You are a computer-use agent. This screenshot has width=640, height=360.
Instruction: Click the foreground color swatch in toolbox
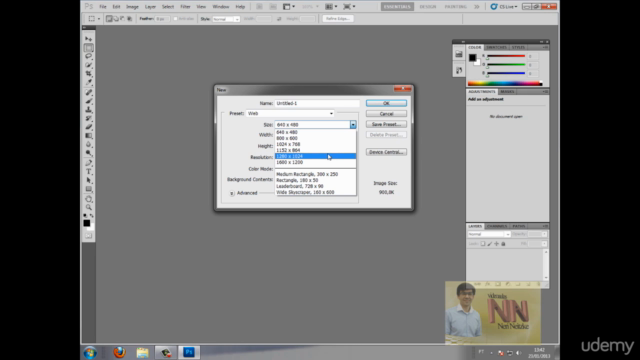87,223
